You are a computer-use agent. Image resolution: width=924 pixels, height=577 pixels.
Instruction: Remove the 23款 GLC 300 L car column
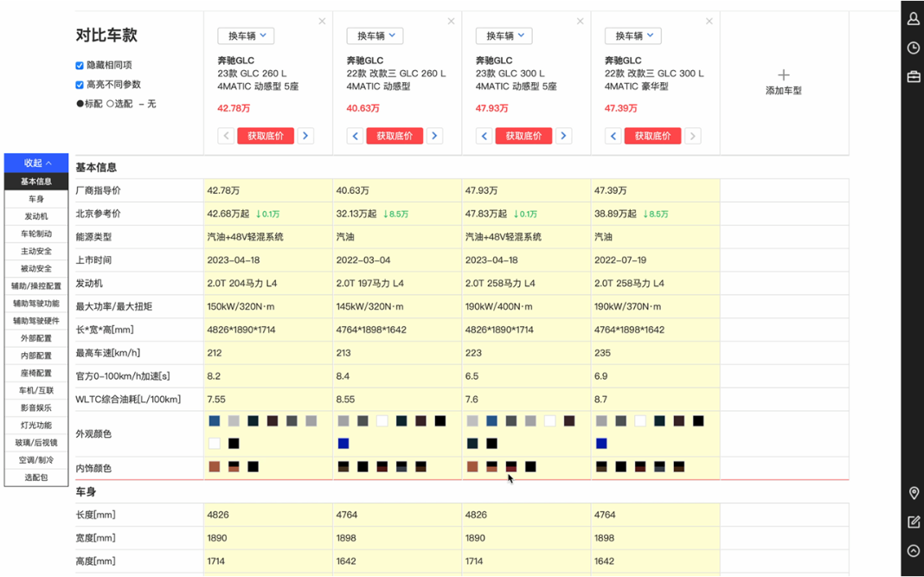tap(580, 22)
